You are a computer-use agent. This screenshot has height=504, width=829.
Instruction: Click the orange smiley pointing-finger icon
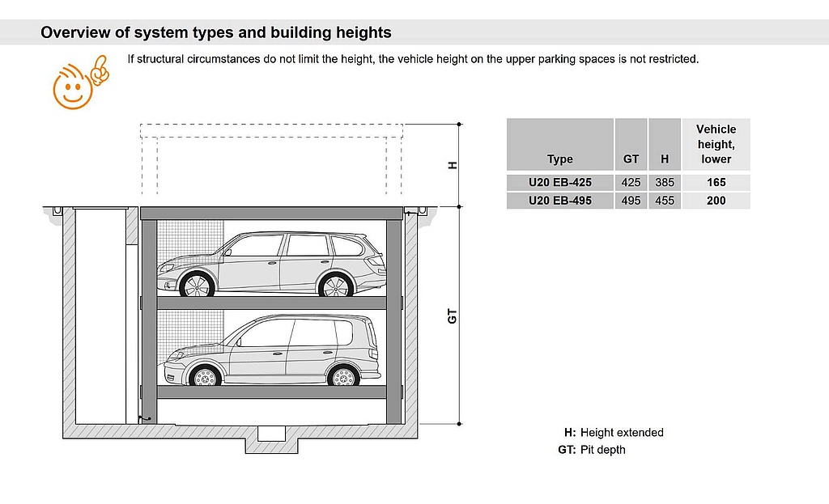(82, 83)
